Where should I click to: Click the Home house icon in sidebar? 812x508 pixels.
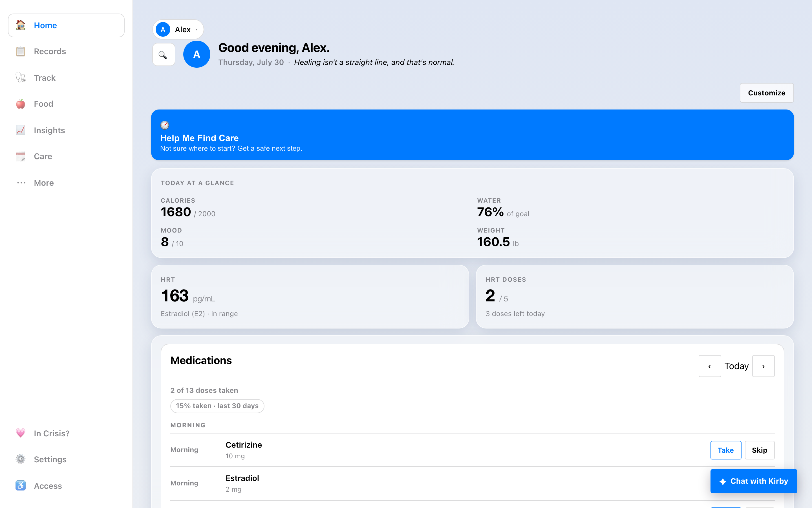21,25
